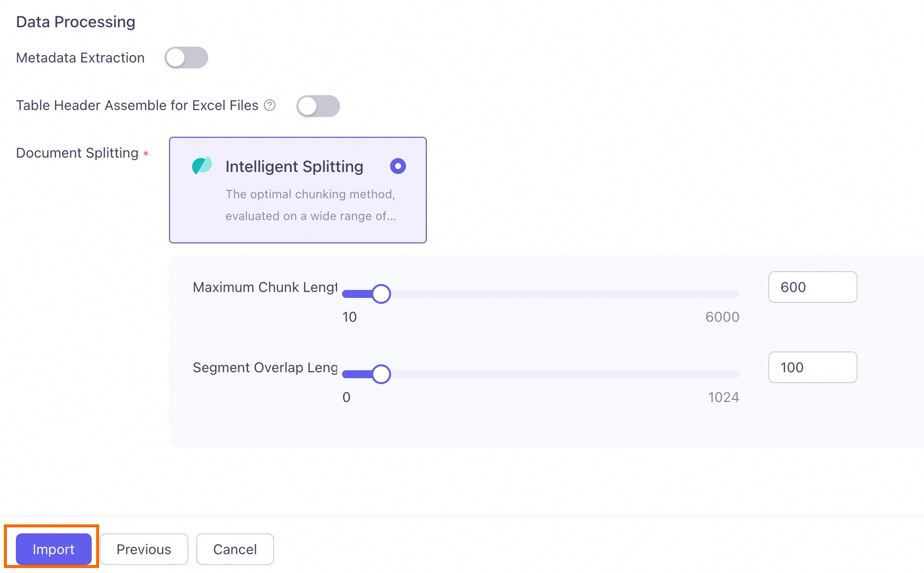
Task: Click the Maximum Chunk Length slider handle
Action: tap(381, 294)
